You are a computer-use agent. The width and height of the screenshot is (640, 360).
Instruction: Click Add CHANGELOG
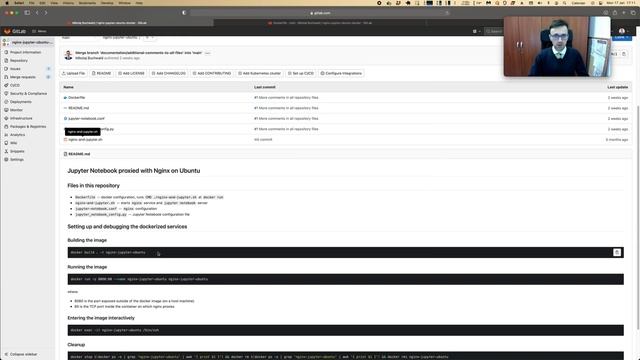(x=169, y=73)
